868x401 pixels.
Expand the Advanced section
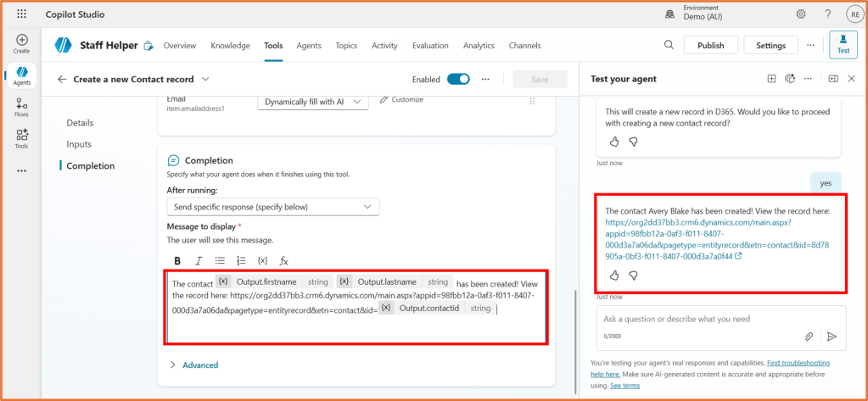[194, 365]
